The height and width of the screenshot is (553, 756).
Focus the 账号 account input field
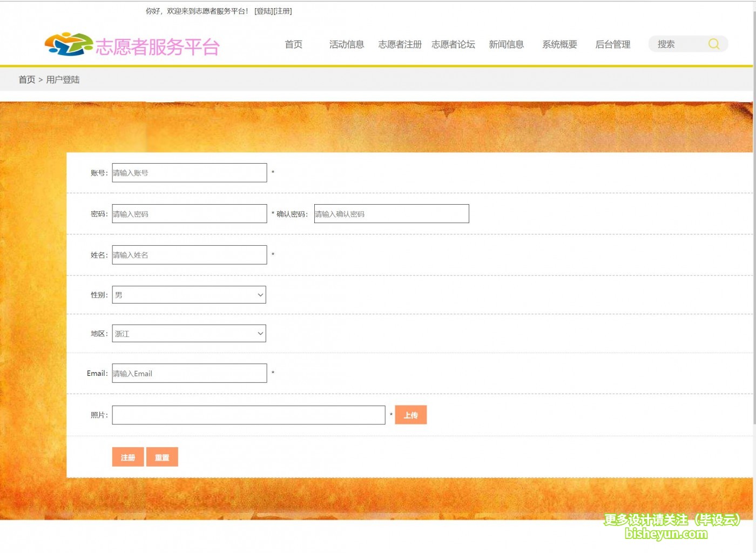pos(189,173)
